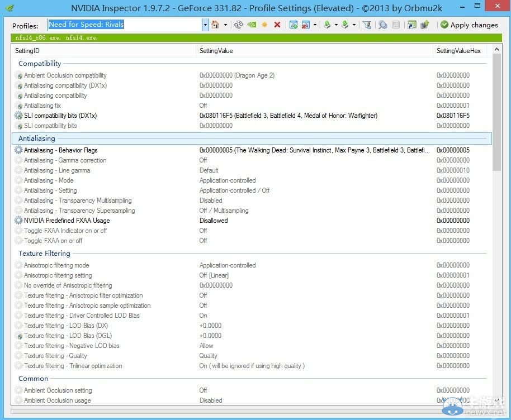Sort by the SettingID column header
The image size is (511, 420).
(x=105, y=51)
